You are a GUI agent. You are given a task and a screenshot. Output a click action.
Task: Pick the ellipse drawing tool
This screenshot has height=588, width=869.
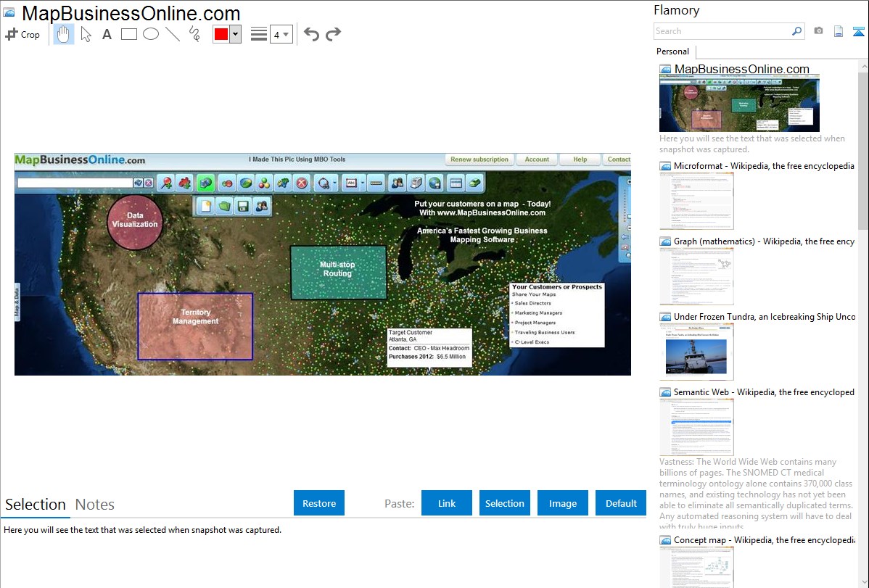pos(151,34)
